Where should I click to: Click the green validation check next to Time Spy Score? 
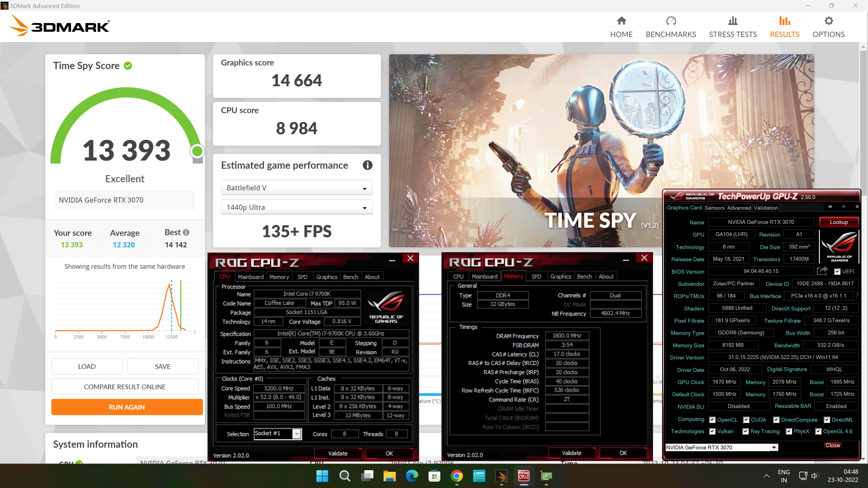128,66
